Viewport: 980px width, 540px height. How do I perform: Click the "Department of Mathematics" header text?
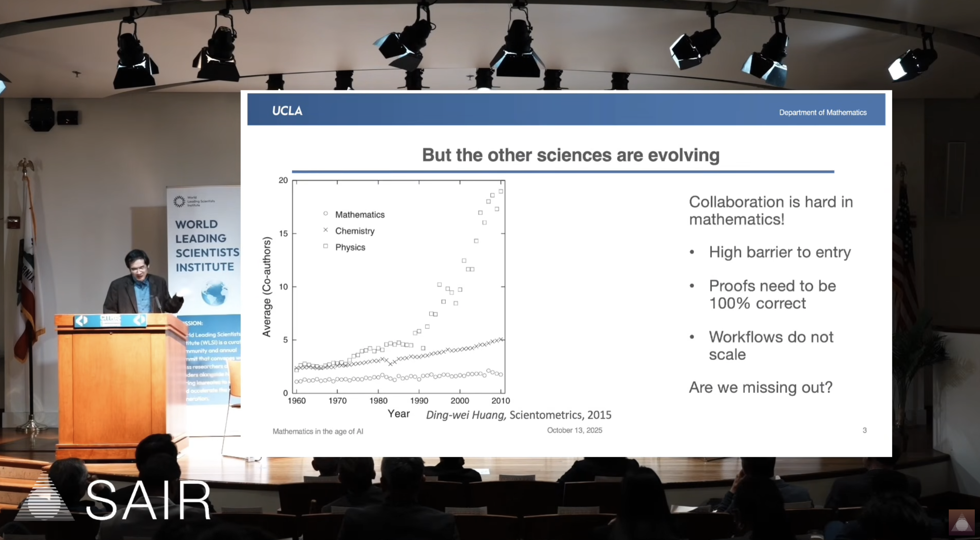[x=822, y=112]
